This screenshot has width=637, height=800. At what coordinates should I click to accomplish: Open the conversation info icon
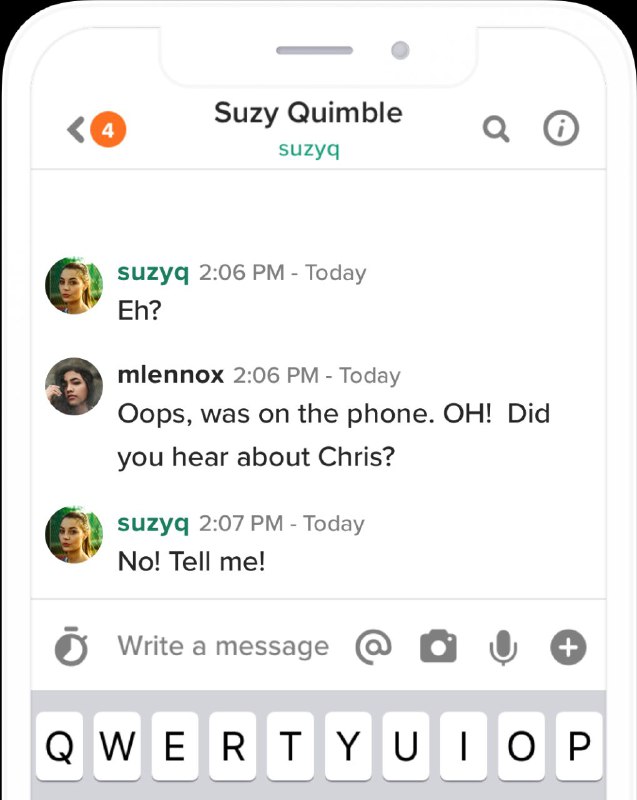point(561,129)
